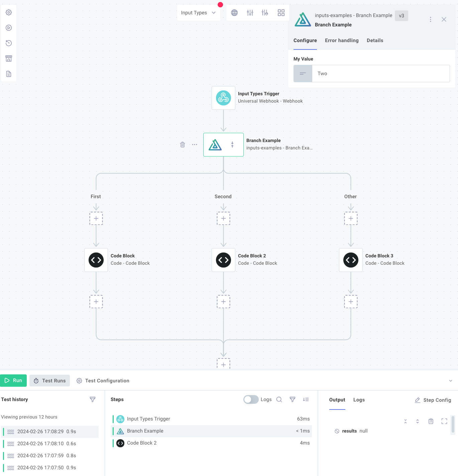The height and width of the screenshot is (476, 458).
Task: Copy output using the clipboard icon
Action: click(431, 421)
